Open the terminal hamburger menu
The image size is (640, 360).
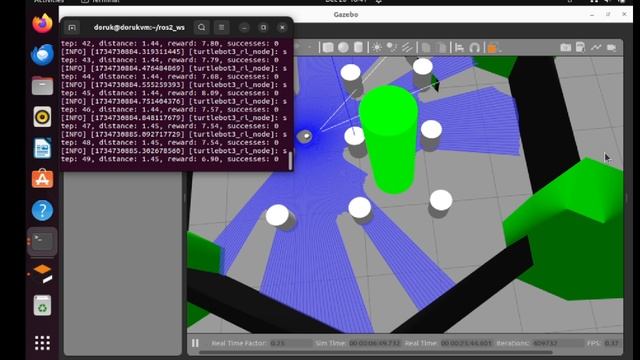coord(222,28)
